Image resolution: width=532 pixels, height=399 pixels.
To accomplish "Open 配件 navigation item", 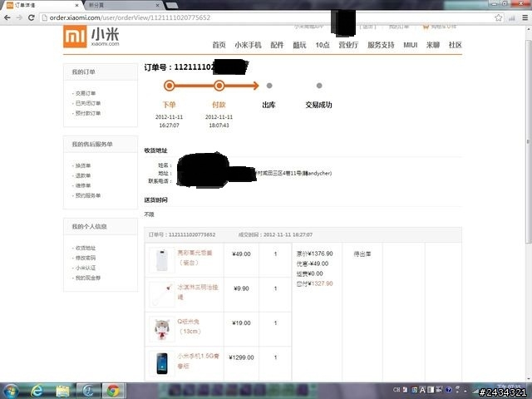I will click(277, 45).
